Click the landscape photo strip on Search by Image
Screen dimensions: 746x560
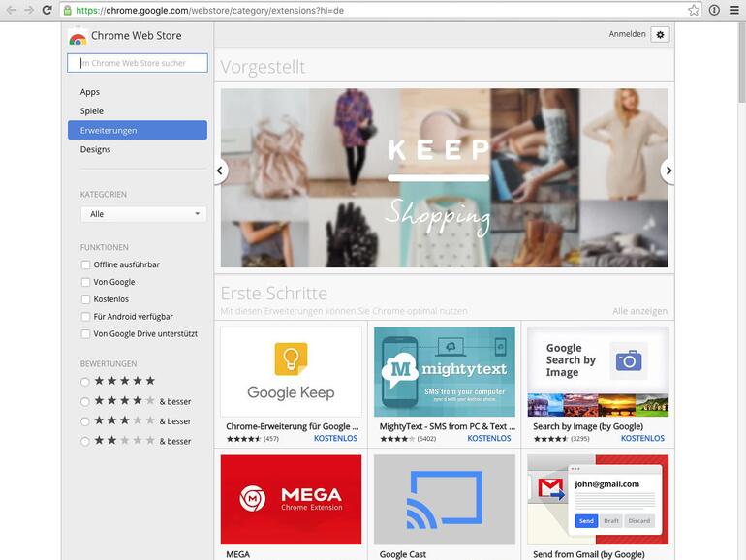tap(598, 405)
